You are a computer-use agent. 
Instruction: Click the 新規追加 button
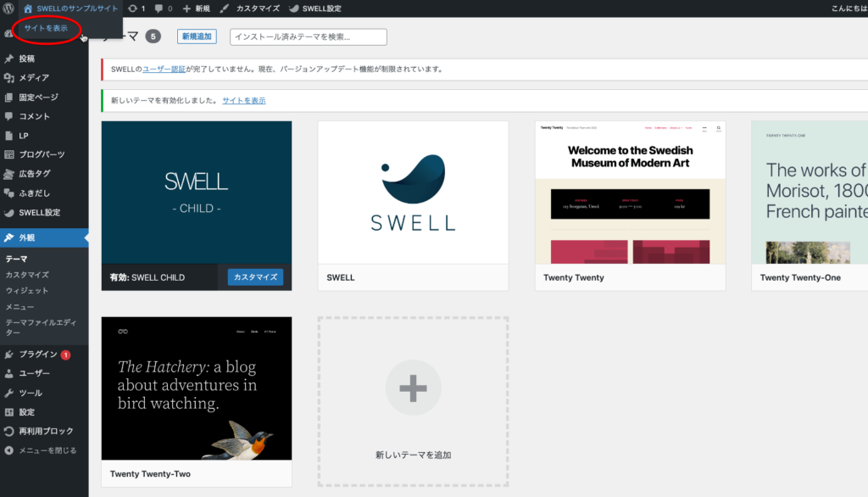(x=197, y=36)
